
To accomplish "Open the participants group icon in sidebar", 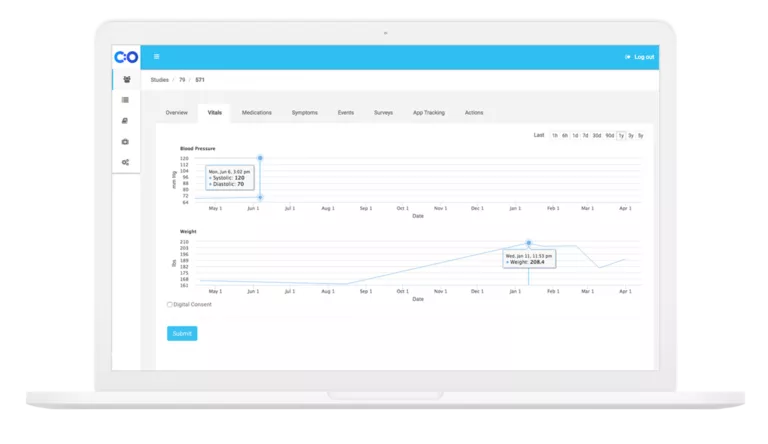I will coord(126,79).
